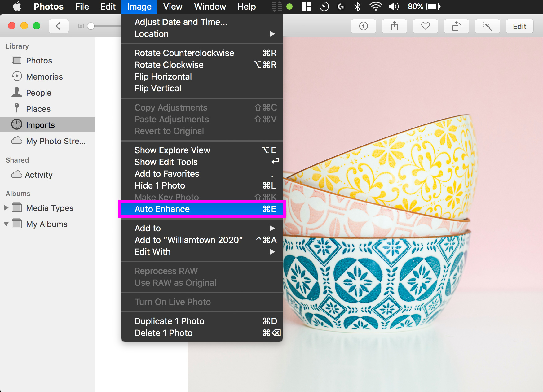Viewport: 543px width, 392px height.
Task: Toggle Hide 1 Photo in the menu
Action: 160,185
